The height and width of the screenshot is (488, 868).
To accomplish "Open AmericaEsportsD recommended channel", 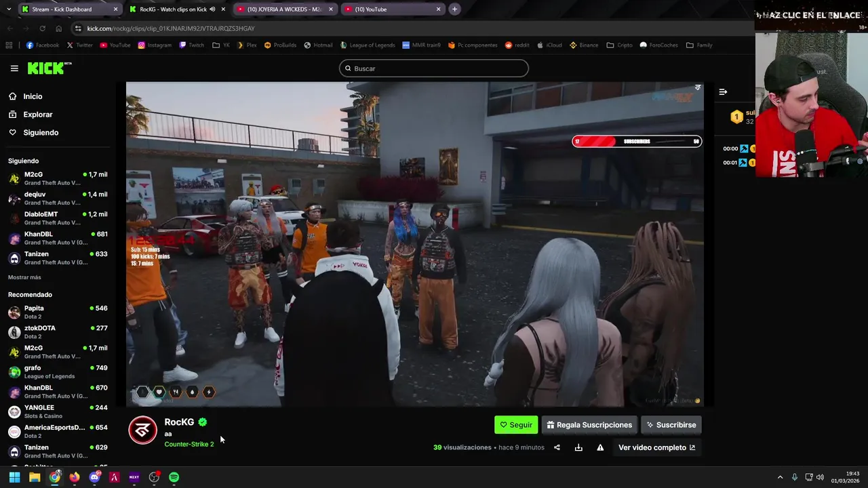I will pos(58,431).
